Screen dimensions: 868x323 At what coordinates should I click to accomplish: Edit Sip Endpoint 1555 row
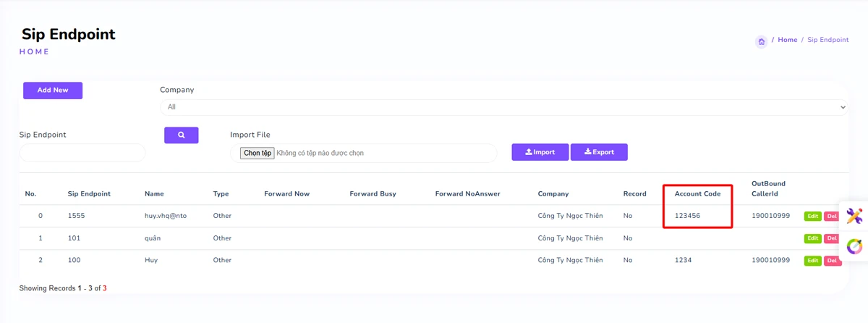coord(813,216)
